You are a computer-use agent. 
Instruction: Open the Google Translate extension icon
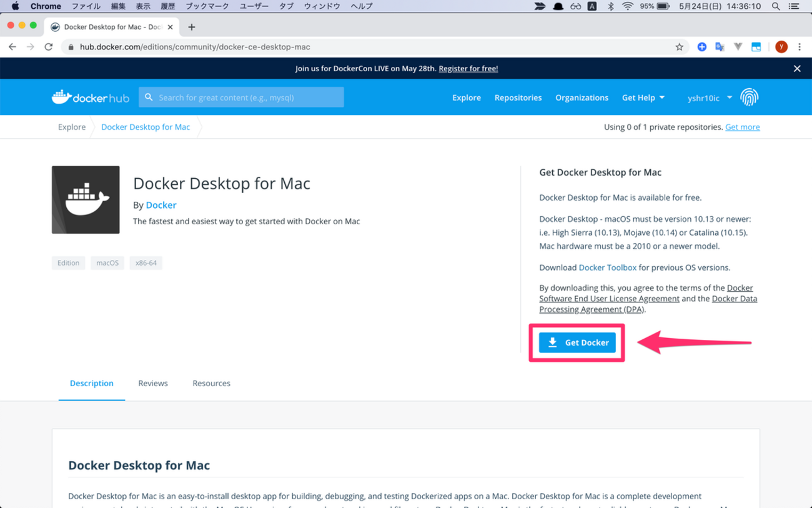720,47
